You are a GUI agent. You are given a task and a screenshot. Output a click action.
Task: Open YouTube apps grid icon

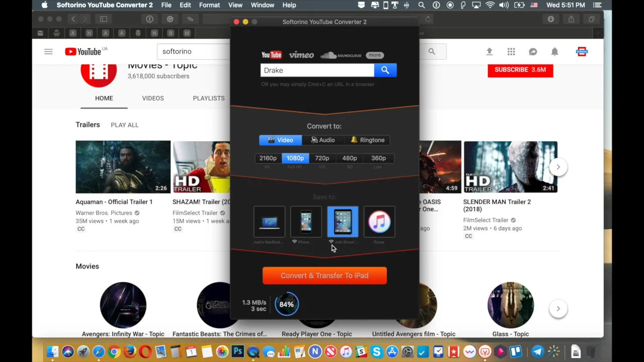(x=511, y=51)
